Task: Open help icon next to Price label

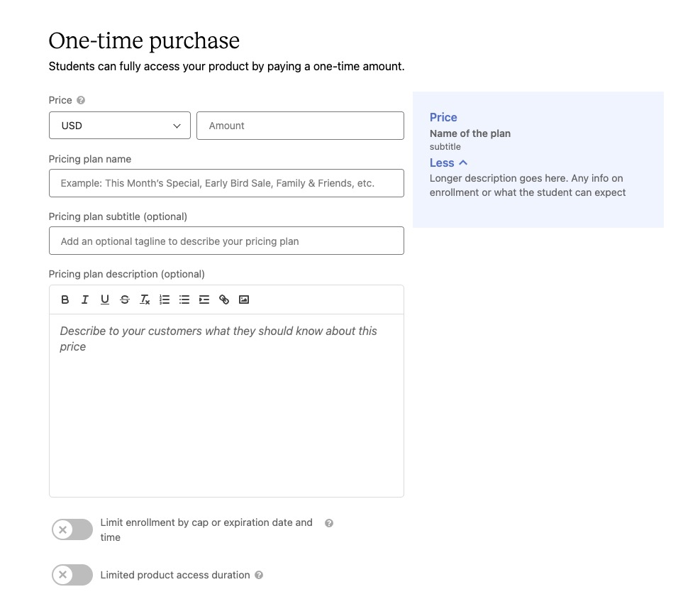Action: tap(81, 100)
